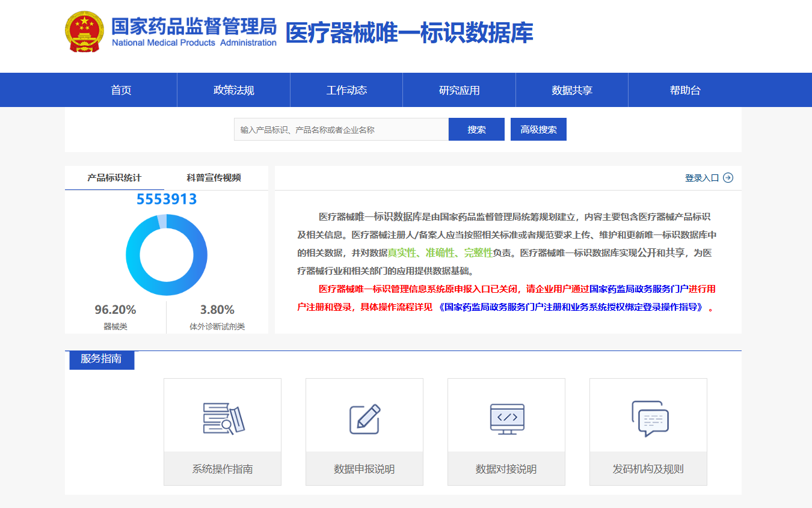Click the 登录入口 link

[701, 178]
